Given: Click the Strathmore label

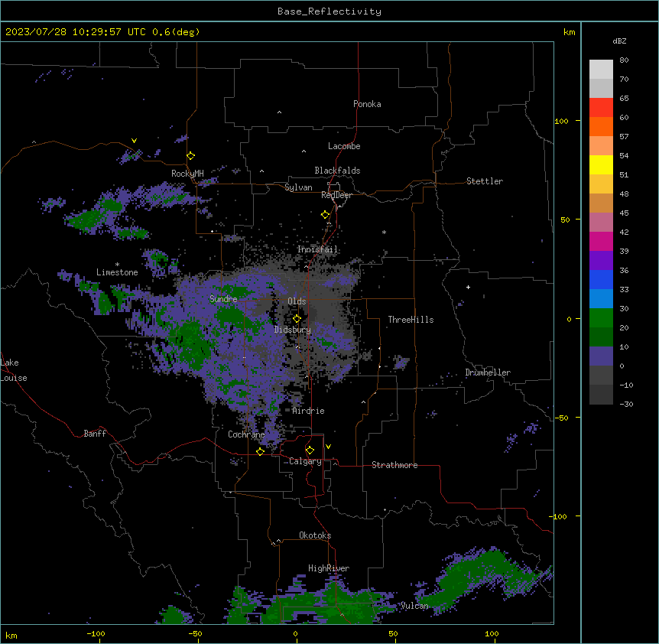Looking at the screenshot, I should coord(394,465).
